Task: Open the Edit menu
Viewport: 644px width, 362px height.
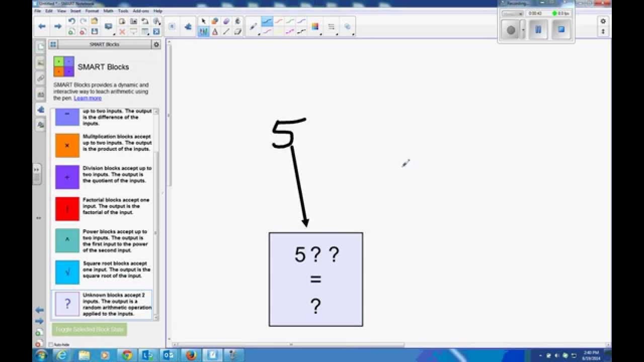Action: point(49,11)
